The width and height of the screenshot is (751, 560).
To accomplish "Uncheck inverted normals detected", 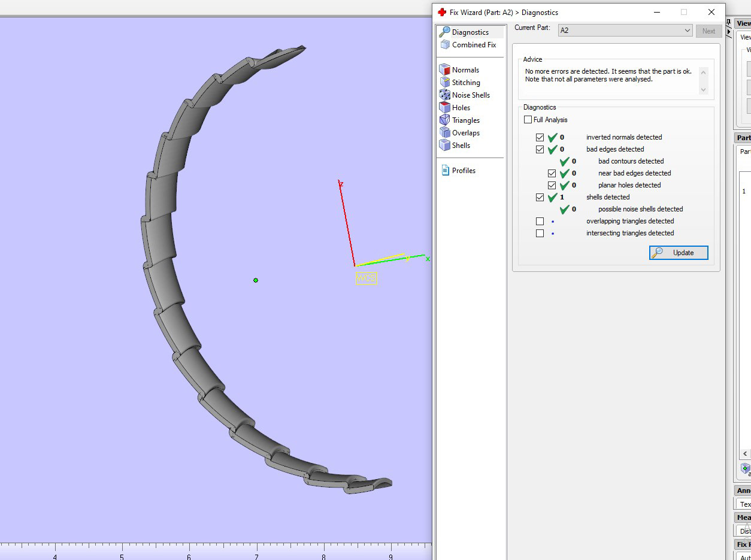I will pyautogui.click(x=540, y=137).
